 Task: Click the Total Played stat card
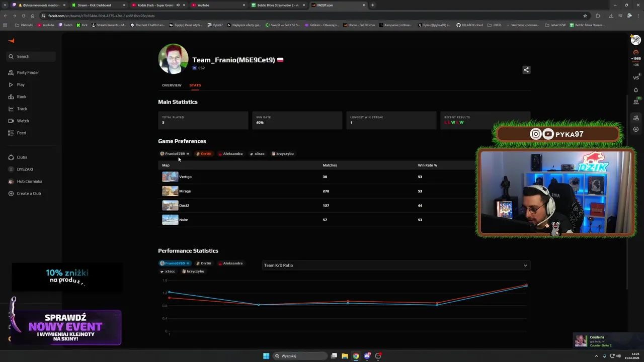click(x=203, y=120)
